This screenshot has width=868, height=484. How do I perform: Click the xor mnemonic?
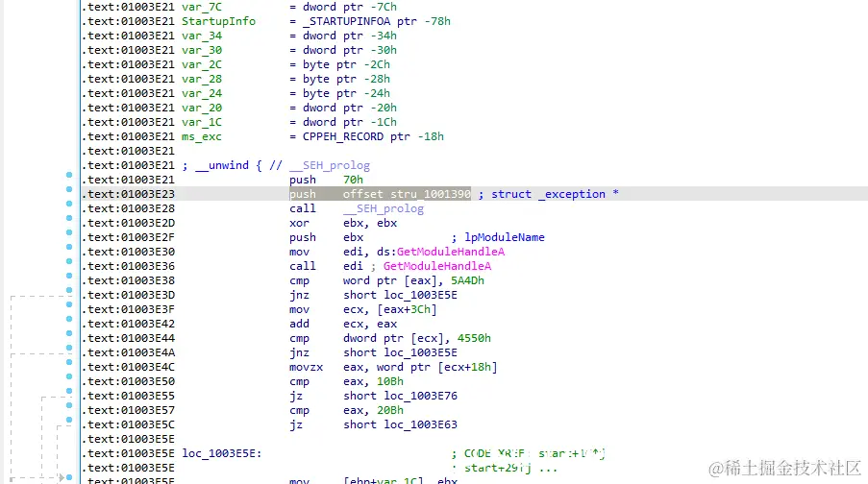tap(299, 223)
